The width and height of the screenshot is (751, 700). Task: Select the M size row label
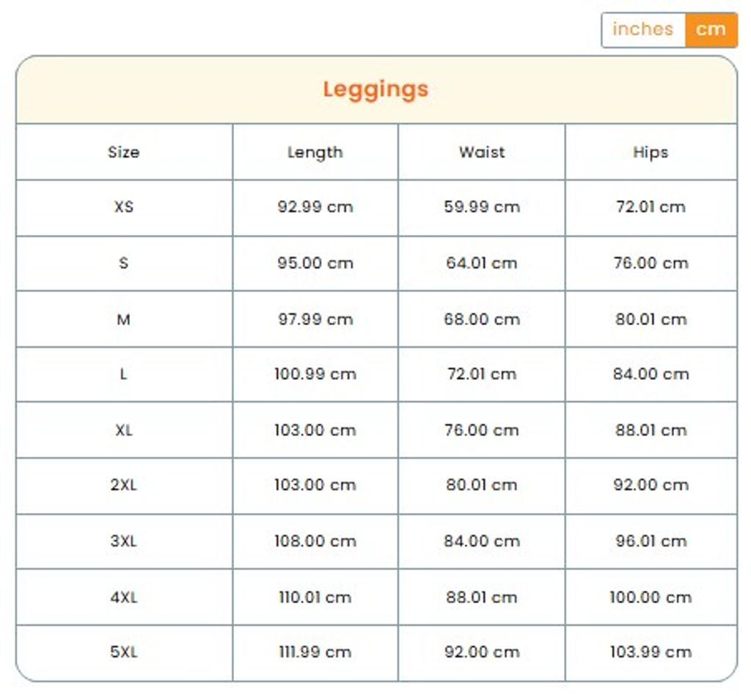coord(123,319)
